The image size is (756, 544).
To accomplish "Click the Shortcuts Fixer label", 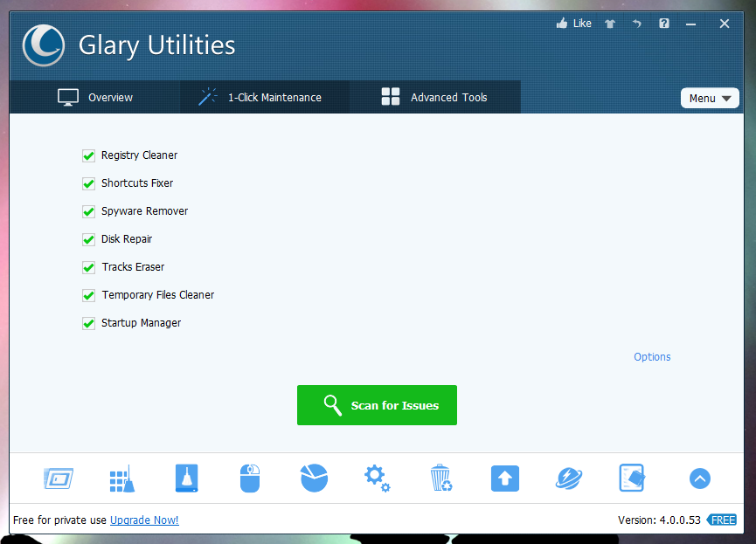I will click(x=137, y=183).
